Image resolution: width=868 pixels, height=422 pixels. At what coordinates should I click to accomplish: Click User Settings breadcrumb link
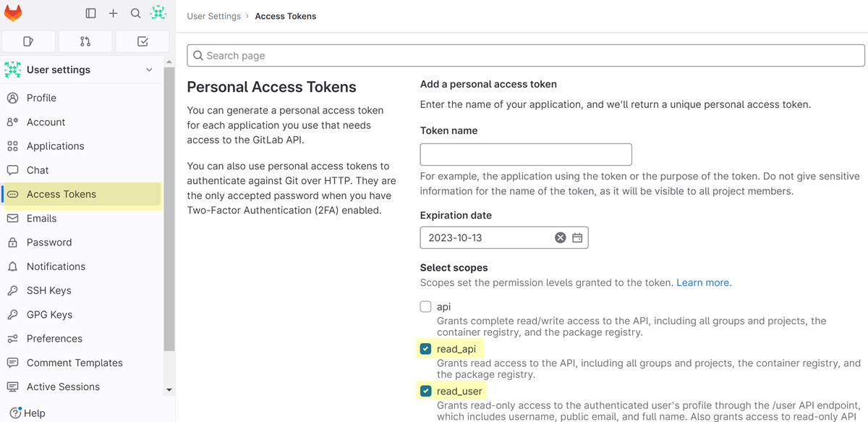click(213, 16)
